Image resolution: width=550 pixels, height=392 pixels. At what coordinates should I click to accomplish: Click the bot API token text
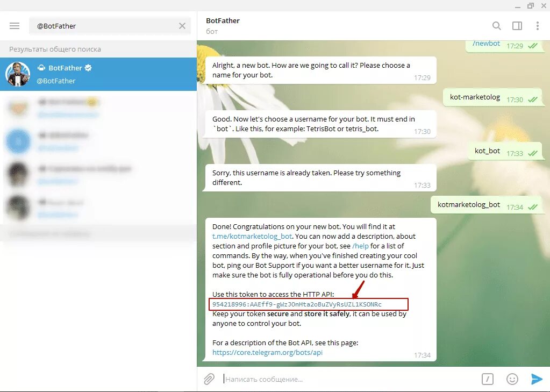click(x=297, y=304)
